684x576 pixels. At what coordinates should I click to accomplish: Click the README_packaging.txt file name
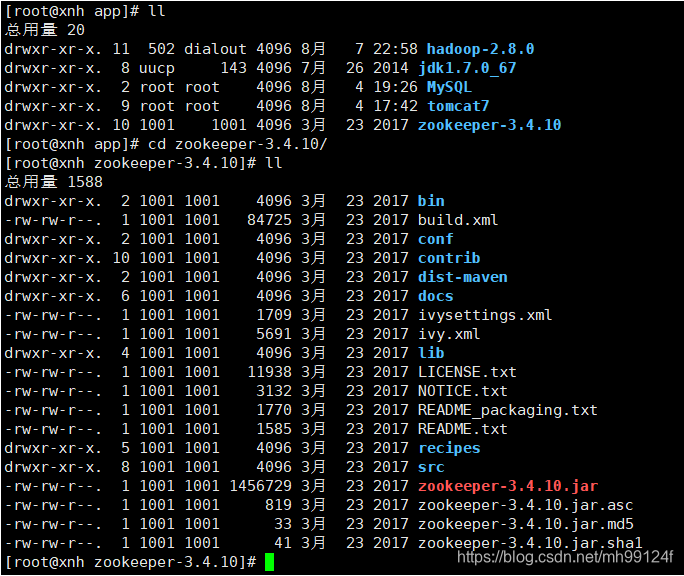[508, 410]
